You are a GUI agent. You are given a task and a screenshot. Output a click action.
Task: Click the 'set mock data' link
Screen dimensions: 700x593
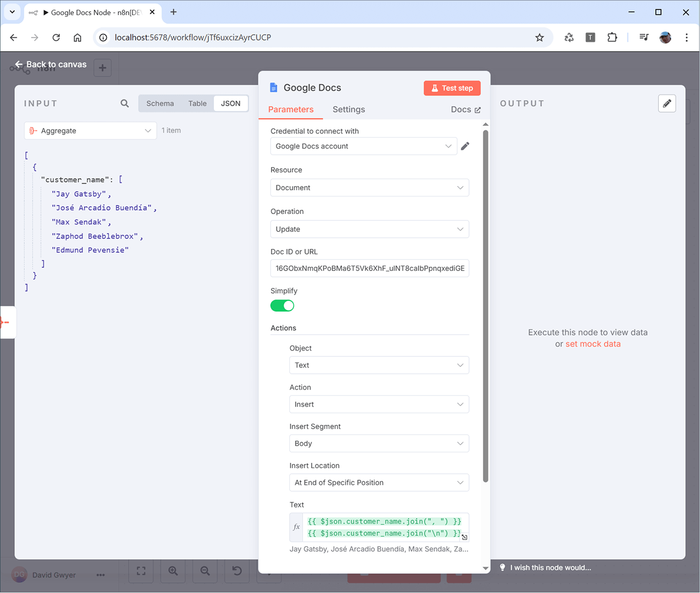coord(593,344)
